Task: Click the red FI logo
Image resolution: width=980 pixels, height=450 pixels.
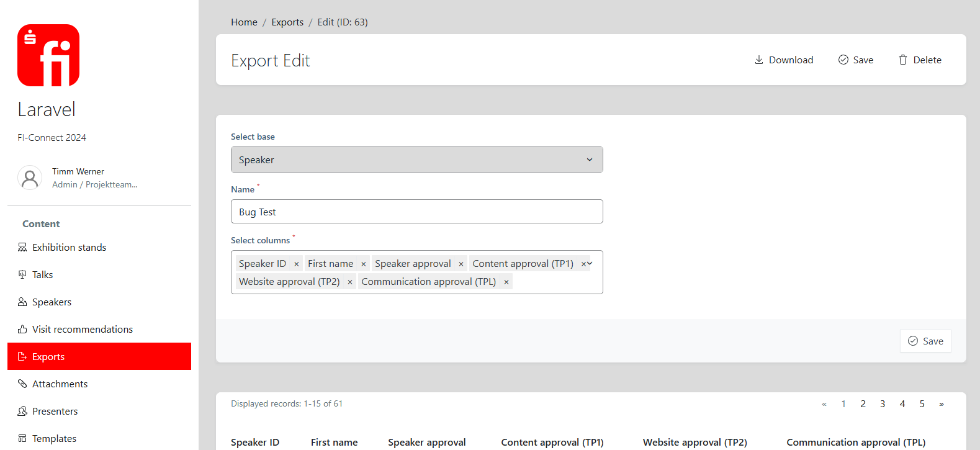Action: [x=48, y=55]
